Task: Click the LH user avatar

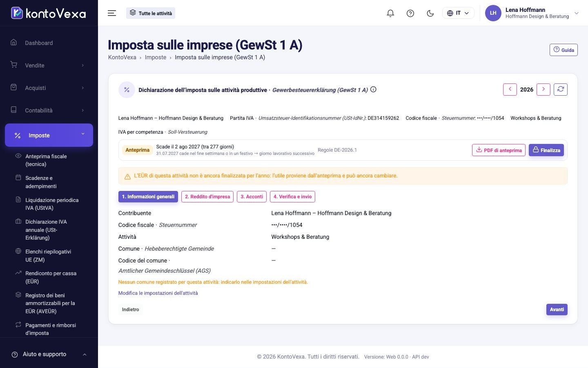Action: point(493,13)
